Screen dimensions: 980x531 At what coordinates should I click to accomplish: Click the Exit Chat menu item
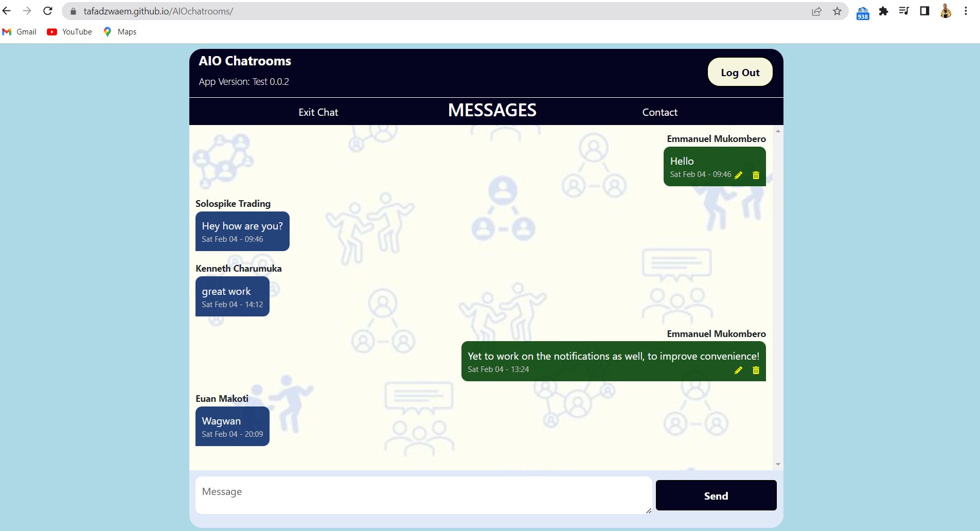pyautogui.click(x=318, y=112)
